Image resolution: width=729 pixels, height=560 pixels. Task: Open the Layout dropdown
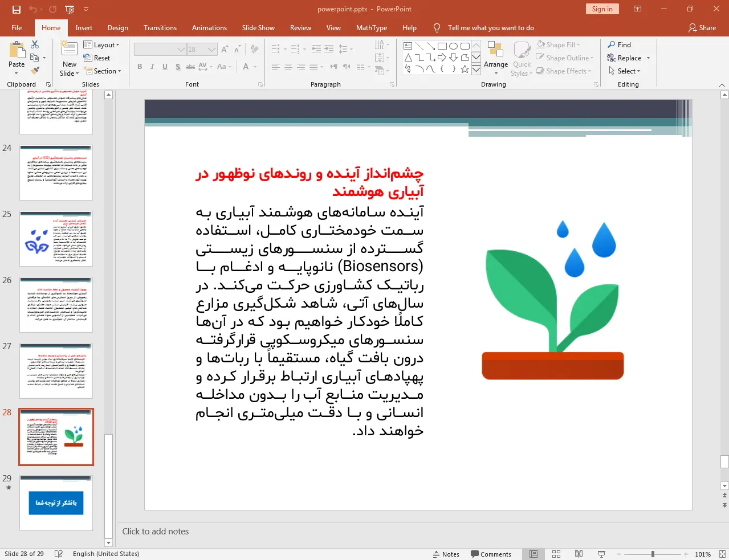point(101,45)
